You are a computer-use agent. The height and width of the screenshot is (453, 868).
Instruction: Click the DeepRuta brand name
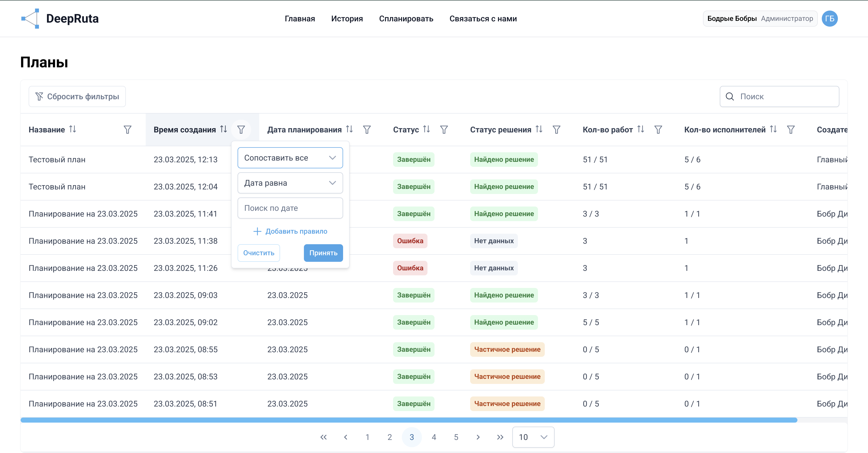[72, 19]
